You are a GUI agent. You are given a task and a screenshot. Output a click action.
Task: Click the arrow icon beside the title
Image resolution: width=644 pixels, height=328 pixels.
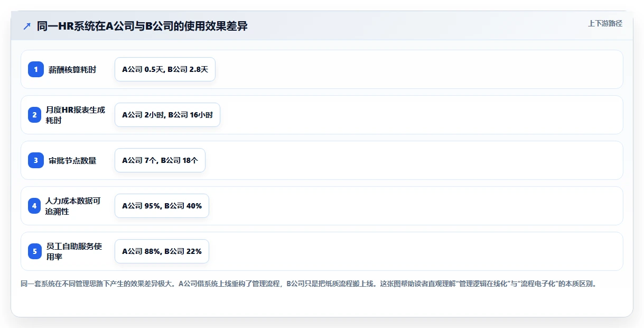(27, 26)
